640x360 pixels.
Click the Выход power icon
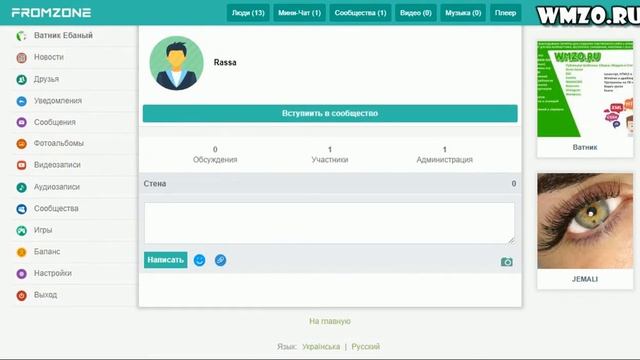point(21,295)
